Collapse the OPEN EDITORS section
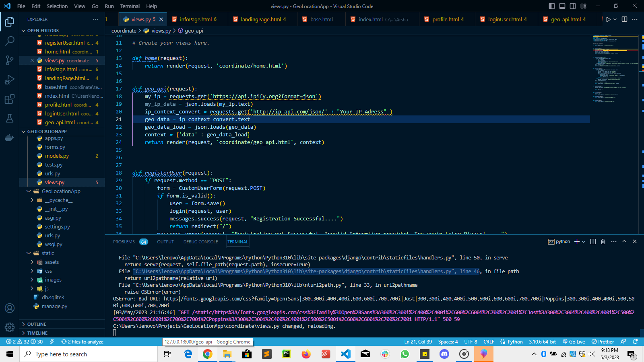644x362 pixels. (42, 30)
